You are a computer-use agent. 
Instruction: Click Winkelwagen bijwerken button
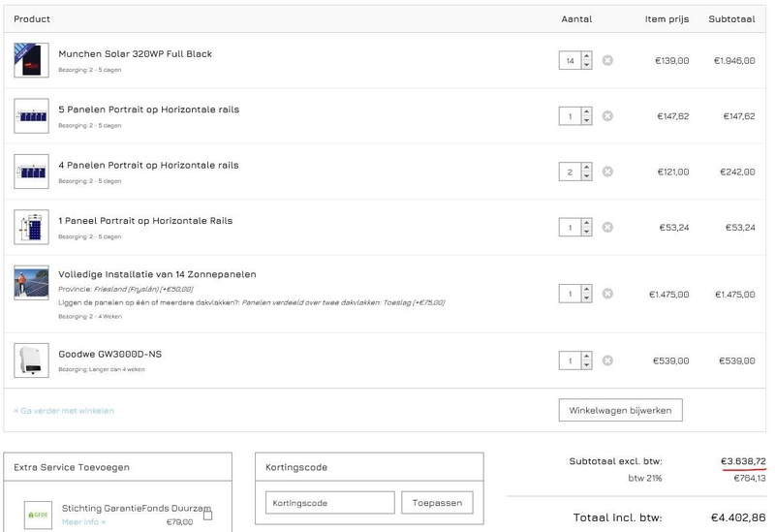pos(620,410)
